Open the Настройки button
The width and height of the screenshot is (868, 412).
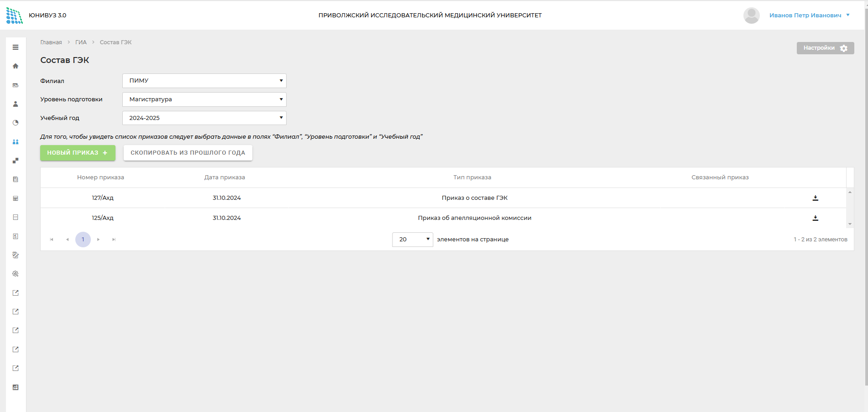tap(825, 48)
